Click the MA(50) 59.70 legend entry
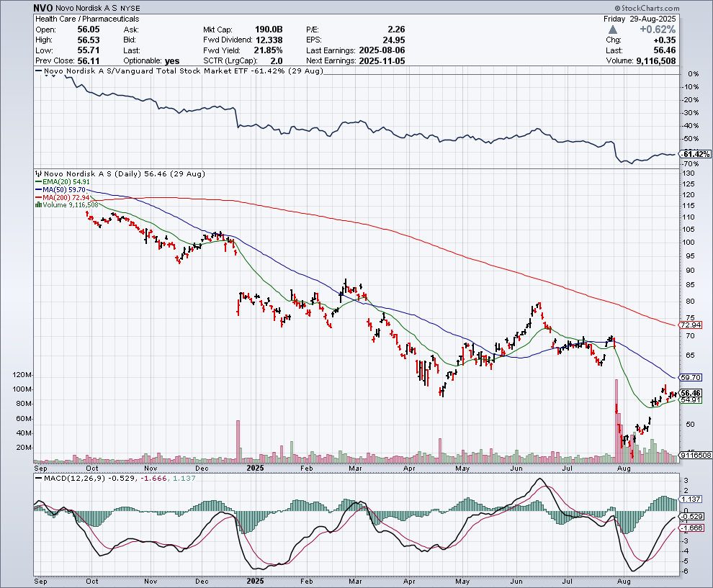 [x=60, y=189]
